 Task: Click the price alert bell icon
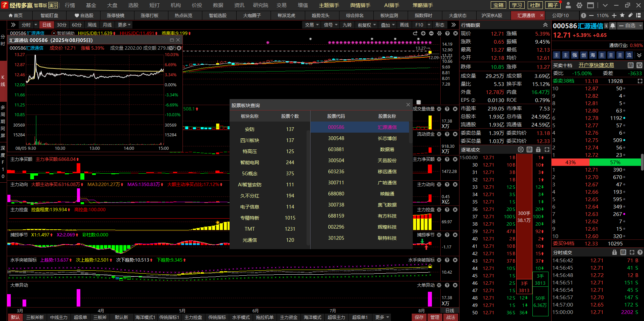tap(613, 26)
